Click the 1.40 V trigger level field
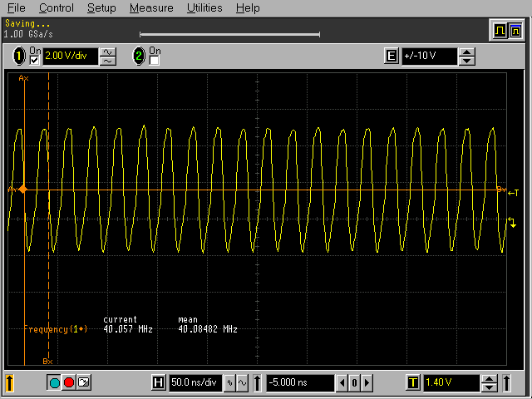The width and height of the screenshot is (532, 399). pos(451,382)
